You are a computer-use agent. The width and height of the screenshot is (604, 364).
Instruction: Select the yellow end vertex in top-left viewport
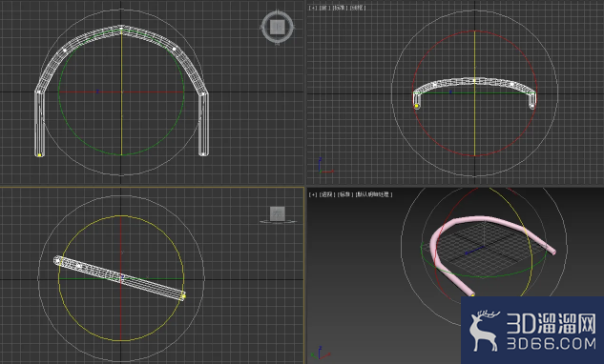(x=39, y=155)
